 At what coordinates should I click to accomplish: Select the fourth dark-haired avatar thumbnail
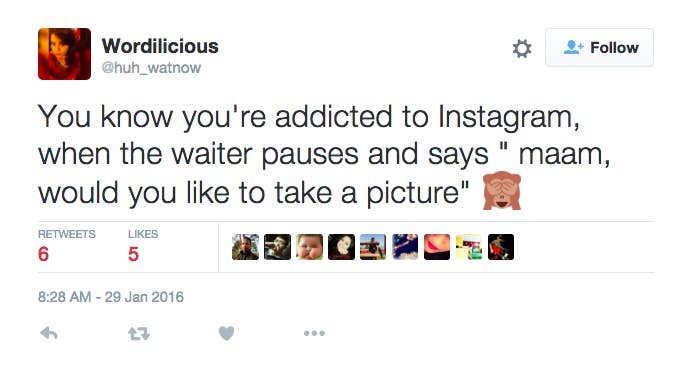[341, 247]
